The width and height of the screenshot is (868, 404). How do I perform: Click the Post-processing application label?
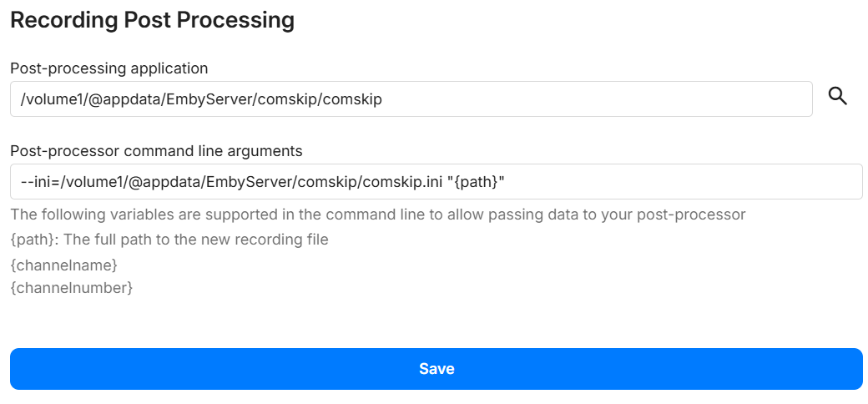(108, 68)
